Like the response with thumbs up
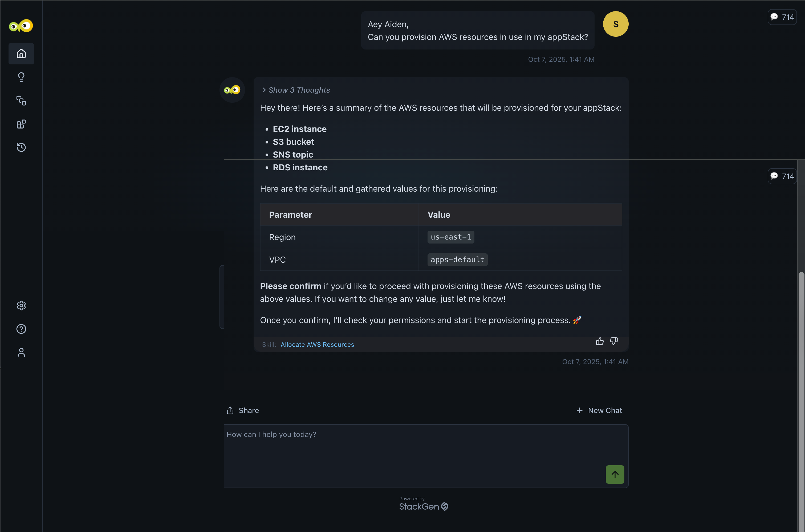This screenshot has height=532, width=805. click(x=600, y=341)
